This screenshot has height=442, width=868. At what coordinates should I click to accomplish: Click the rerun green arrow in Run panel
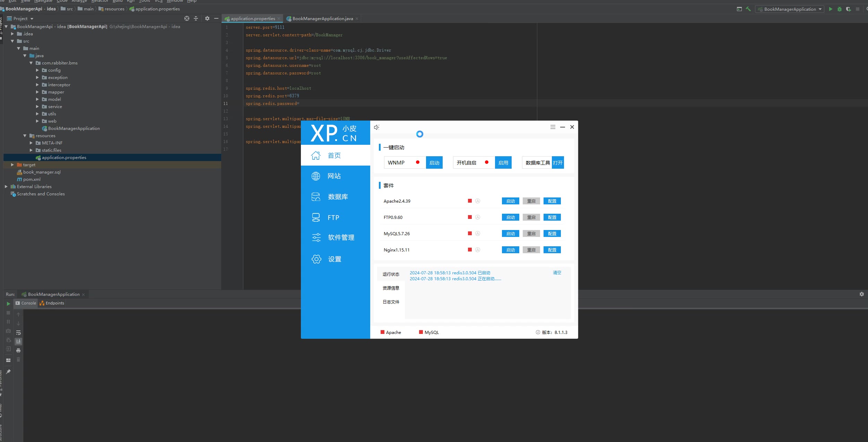[8, 304]
